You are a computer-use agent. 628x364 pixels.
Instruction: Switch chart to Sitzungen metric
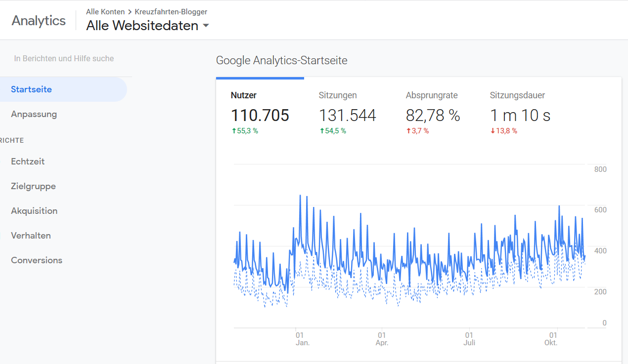338,95
